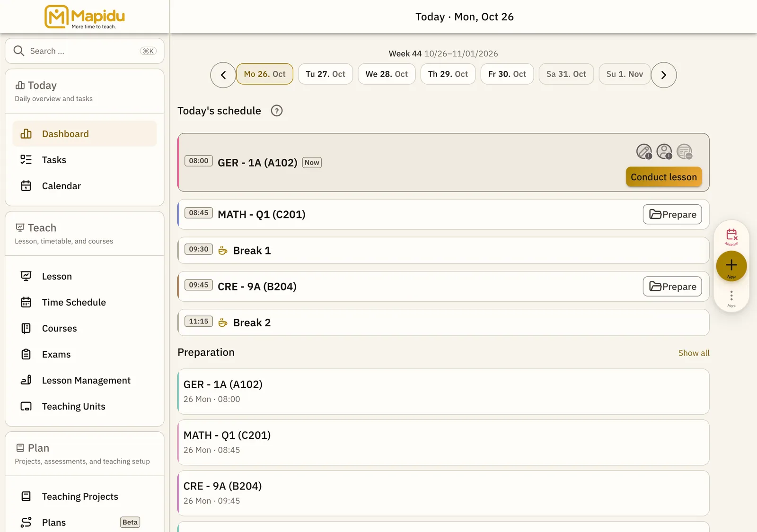Open Tasks in the sidebar
757x532 pixels.
tap(85, 160)
